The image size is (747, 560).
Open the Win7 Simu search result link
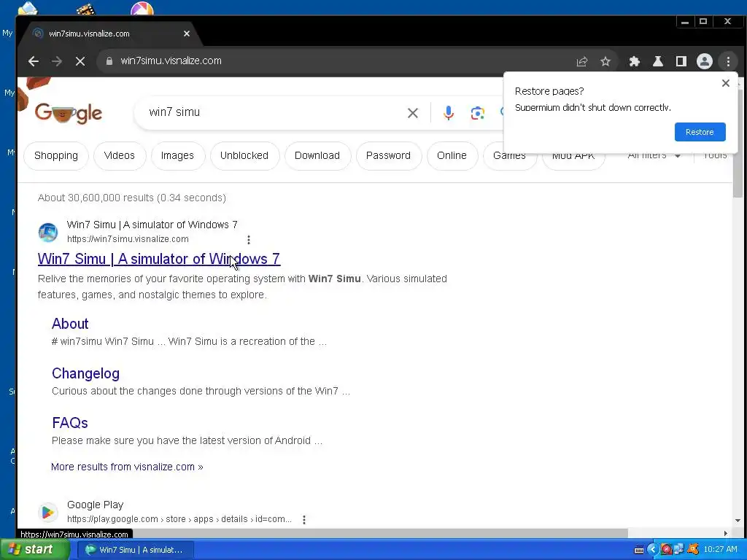click(158, 259)
